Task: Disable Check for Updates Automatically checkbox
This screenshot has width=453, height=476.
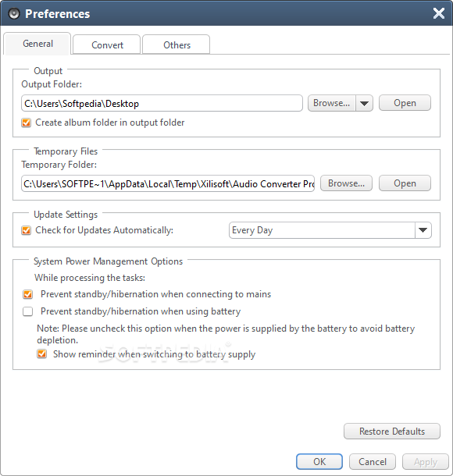Action: [x=26, y=230]
